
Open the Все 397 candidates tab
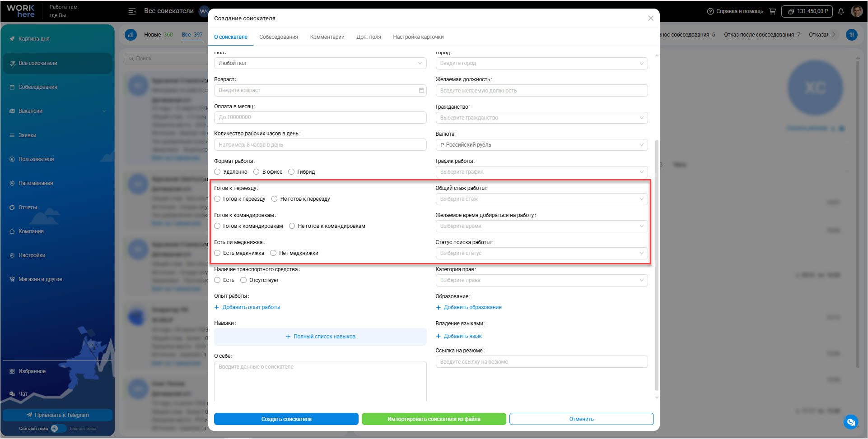[192, 35]
